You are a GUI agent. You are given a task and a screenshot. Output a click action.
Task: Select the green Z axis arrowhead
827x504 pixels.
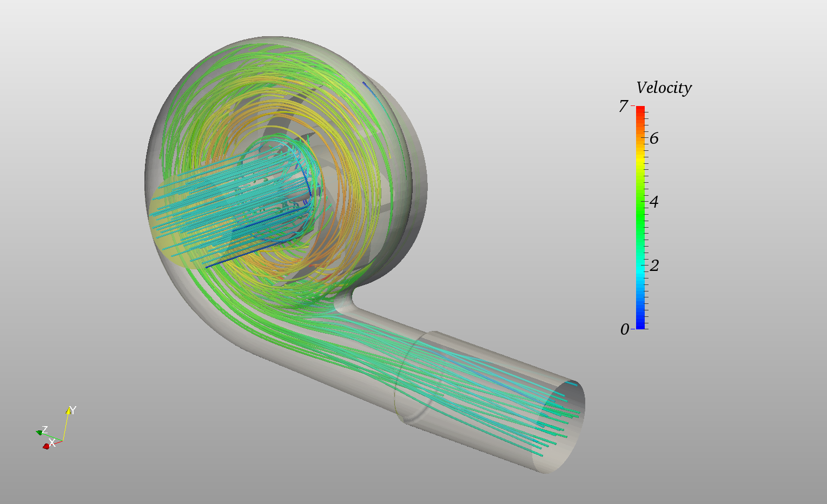click(39, 432)
